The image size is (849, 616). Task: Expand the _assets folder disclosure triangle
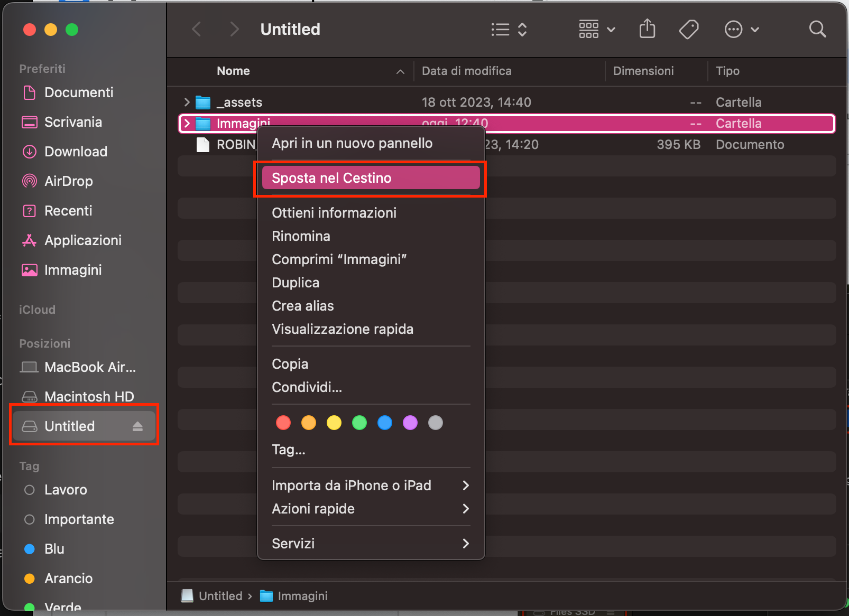(x=186, y=102)
